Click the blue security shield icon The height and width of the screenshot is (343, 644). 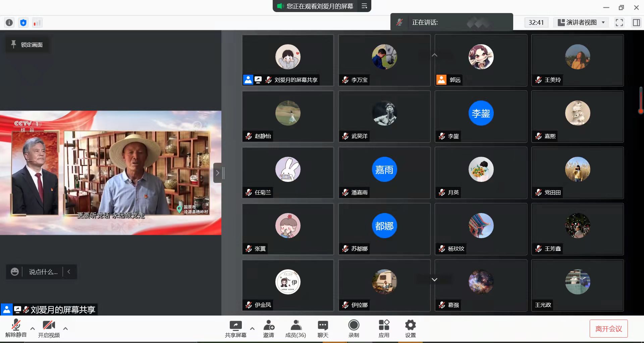(23, 22)
